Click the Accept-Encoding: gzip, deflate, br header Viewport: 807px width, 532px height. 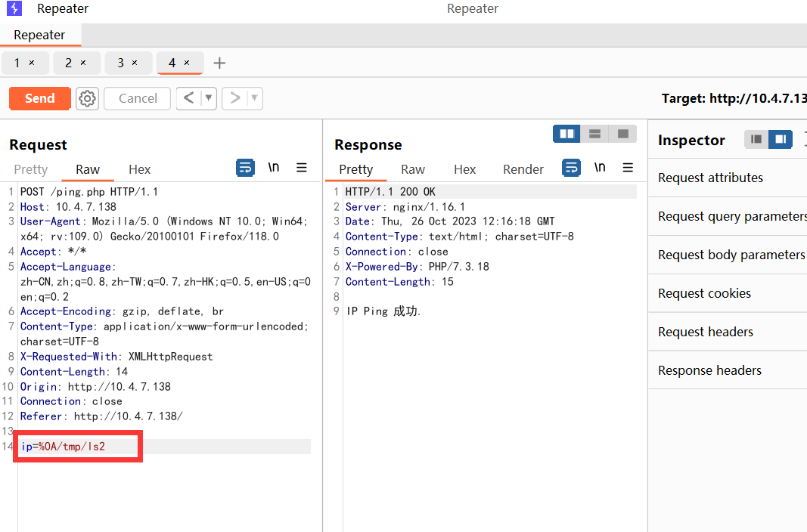pos(122,311)
